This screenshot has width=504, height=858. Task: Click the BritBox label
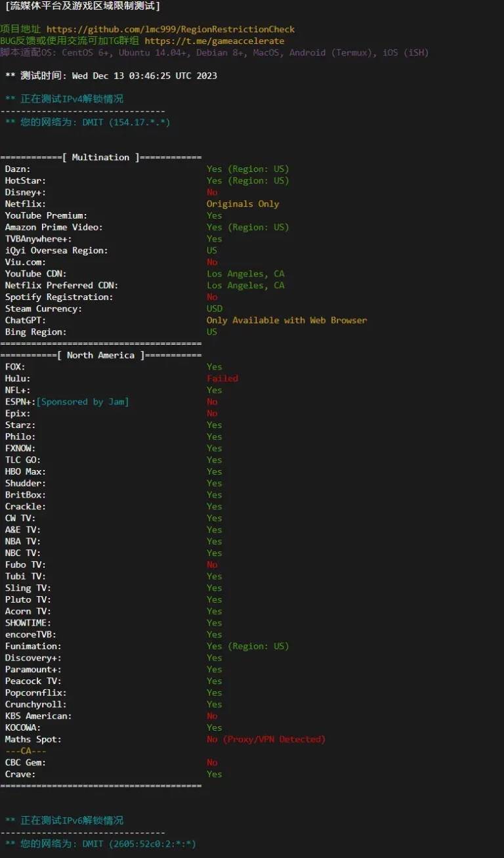point(26,495)
